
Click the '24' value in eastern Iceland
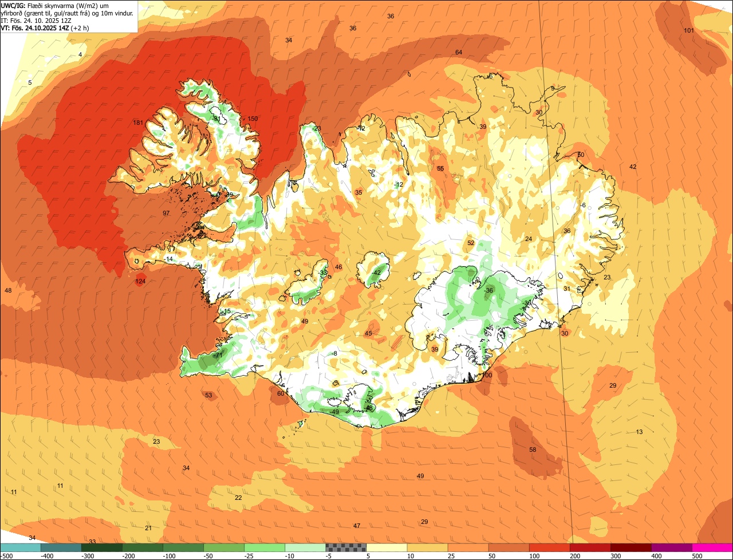529,239
